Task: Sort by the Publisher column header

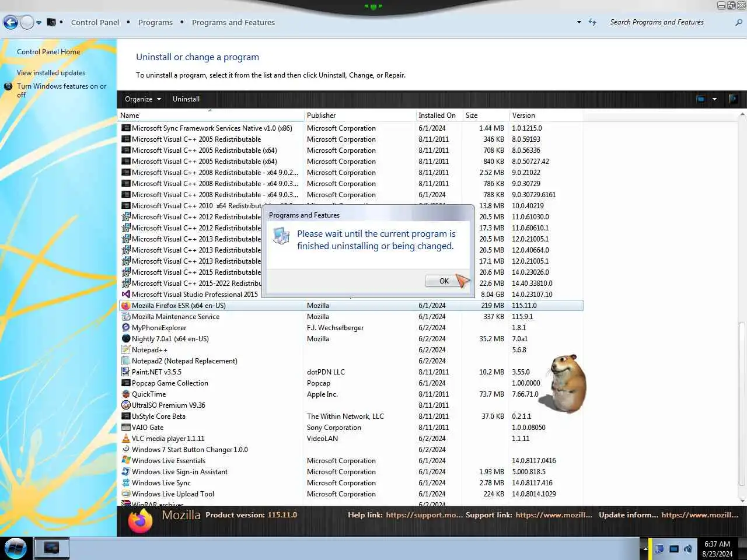Action: (x=359, y=116)
